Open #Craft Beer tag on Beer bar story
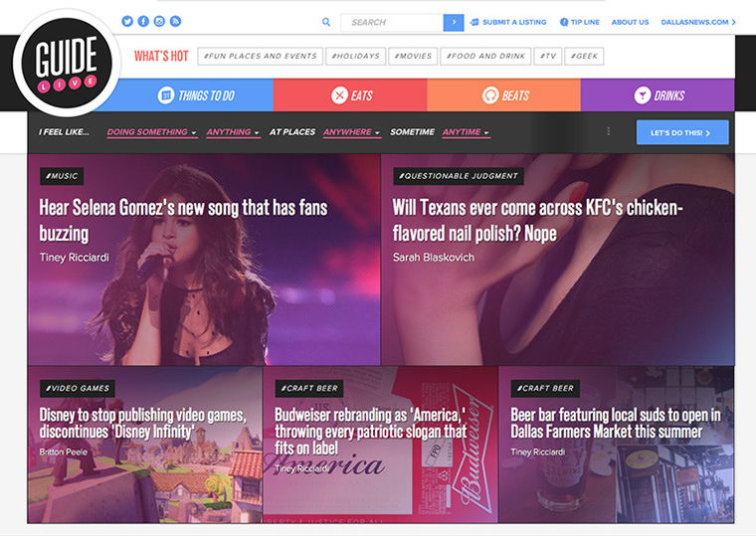The image size is (756, 536). tap(545, 389)
